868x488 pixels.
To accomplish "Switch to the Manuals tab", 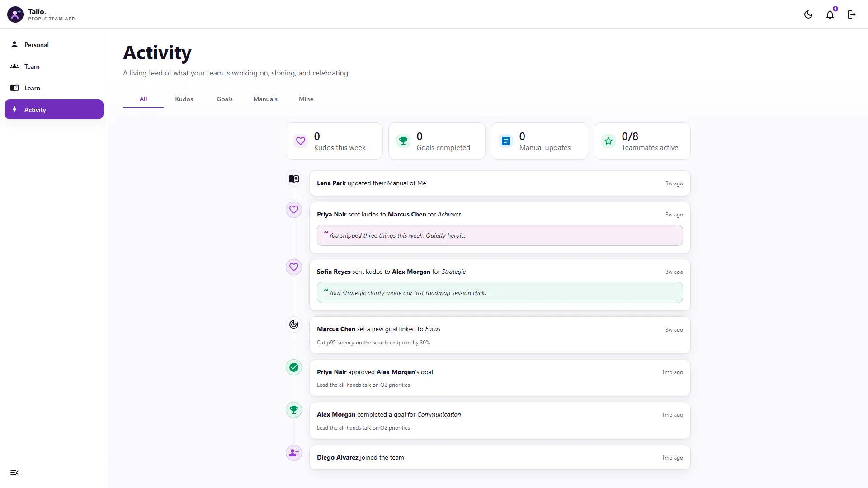I will click(265, 99).
